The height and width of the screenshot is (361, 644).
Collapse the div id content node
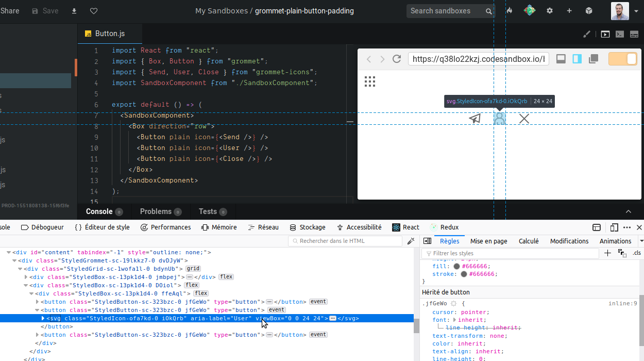point(8,252)
